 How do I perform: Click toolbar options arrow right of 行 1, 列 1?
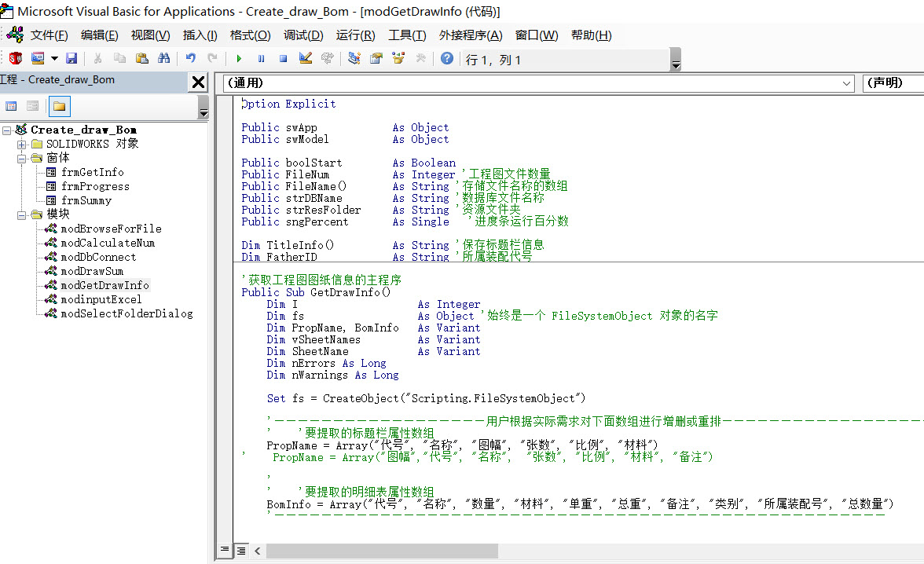[x=676, y=60]
